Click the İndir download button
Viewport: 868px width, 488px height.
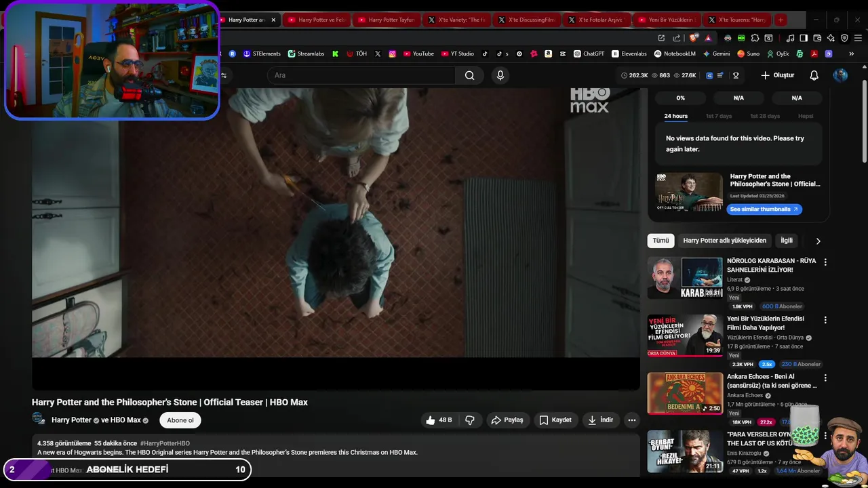click(x=600, y=420)
